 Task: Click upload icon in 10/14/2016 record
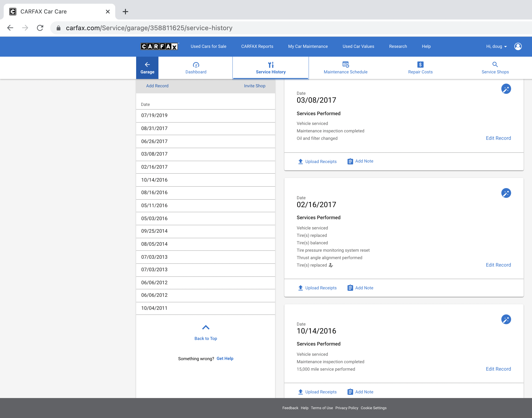300,392
